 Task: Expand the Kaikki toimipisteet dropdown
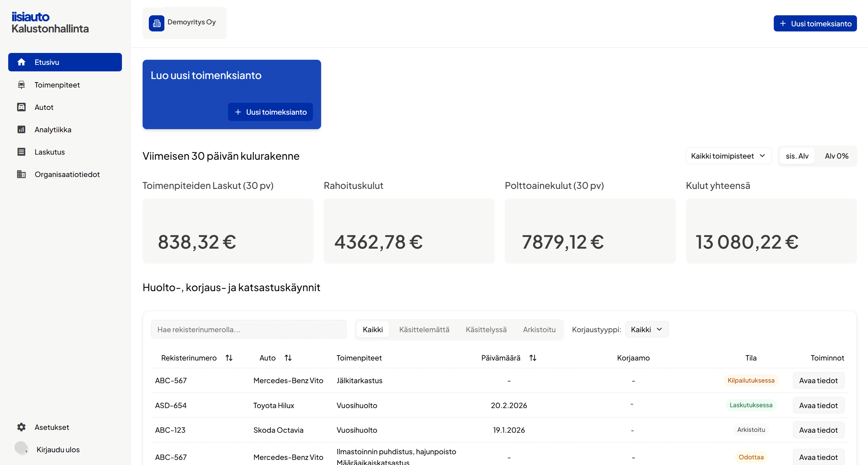point(728,156)
